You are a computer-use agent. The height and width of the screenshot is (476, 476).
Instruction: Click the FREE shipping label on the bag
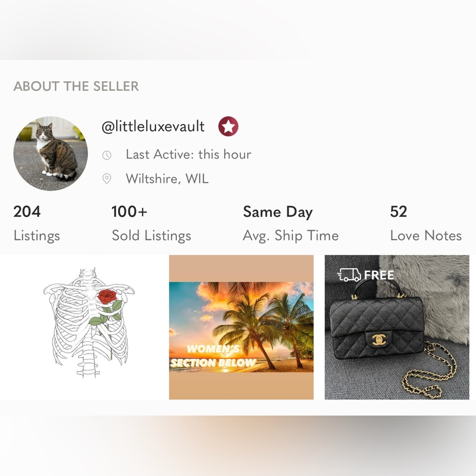pos(379,275)
